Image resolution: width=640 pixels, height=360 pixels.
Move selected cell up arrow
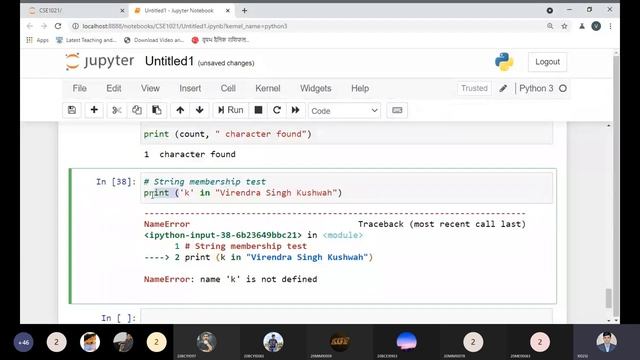[180, 110]
